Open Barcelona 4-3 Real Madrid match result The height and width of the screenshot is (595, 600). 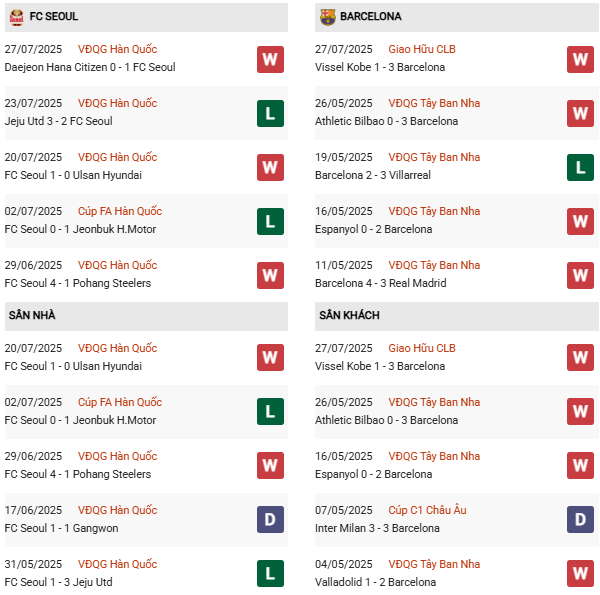pyautogui.click(x=382, y=284)
